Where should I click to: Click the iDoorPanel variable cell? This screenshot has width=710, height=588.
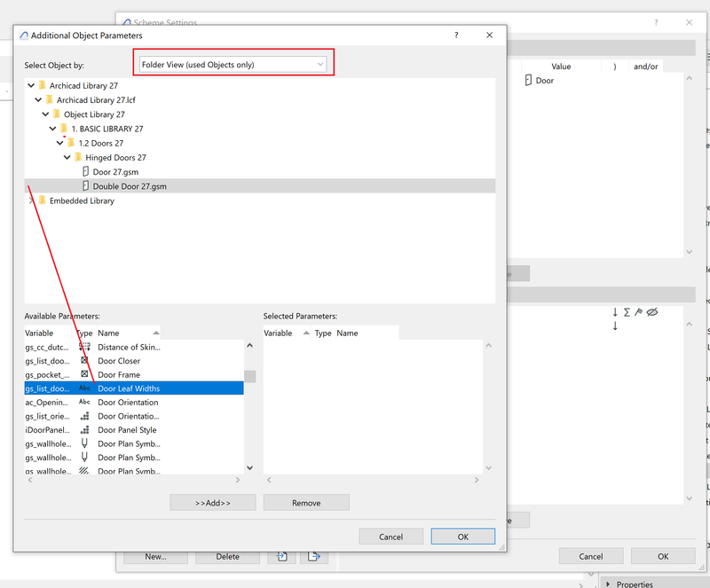coord(48,430)
